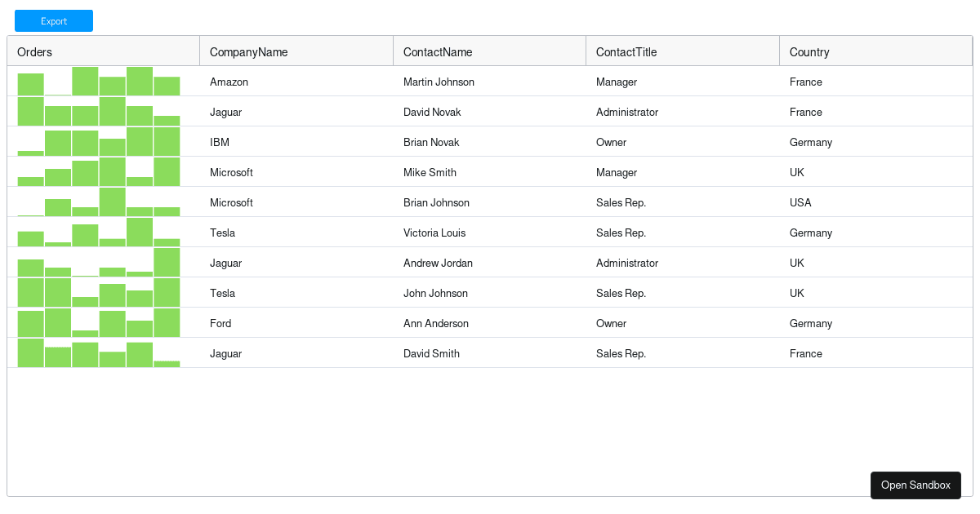Viewport: 980px width, 514px height.
Task: Open Sandbox via the bottom-right button
Action: click(x=915, y=485)
